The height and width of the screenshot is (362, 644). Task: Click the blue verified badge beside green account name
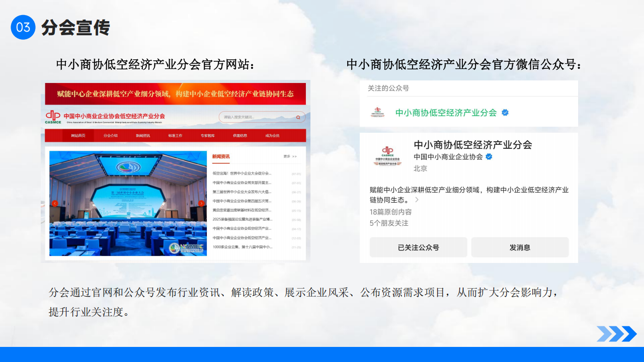[505, 113]
